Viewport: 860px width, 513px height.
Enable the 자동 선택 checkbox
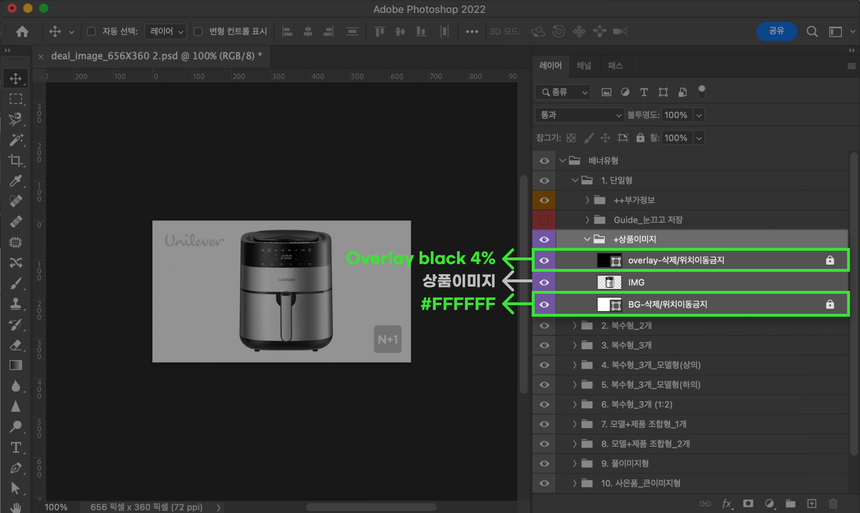pyautogui.click(x=92, y=32)
